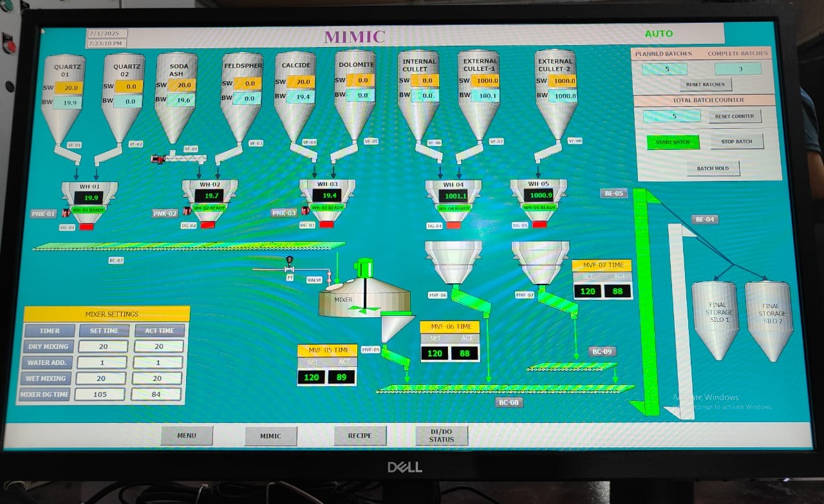This screenshot has height=504, width=824.
Task: Open the DI/DO STATUS page
Action: (x=441, y=436)
